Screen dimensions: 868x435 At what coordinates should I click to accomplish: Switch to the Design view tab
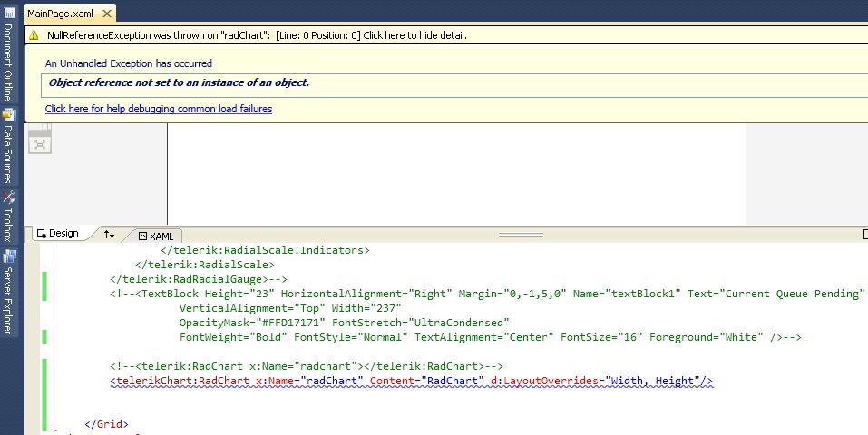pos(57,234)
